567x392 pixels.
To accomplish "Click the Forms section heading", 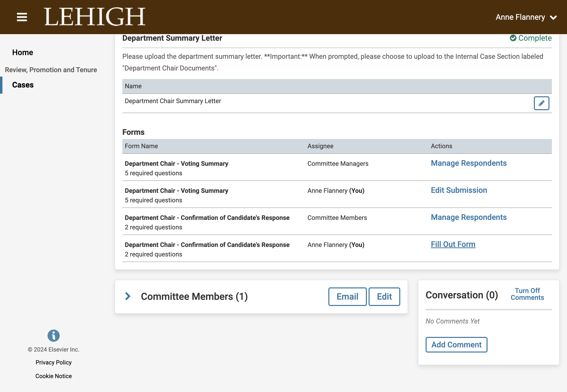I will coord(133,132).
